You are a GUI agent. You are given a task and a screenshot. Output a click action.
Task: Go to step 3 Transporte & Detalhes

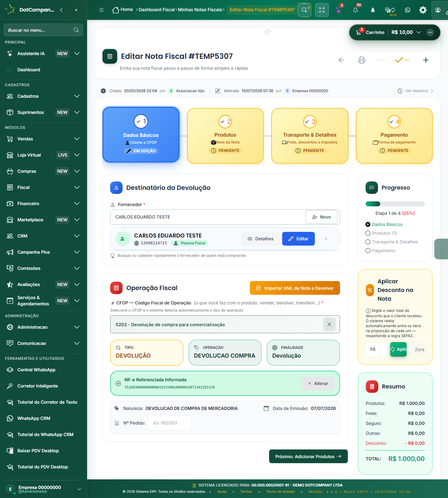310,136
